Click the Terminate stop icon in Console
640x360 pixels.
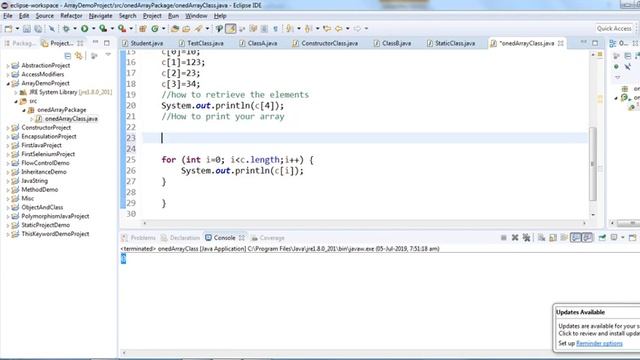coord(504,238)
